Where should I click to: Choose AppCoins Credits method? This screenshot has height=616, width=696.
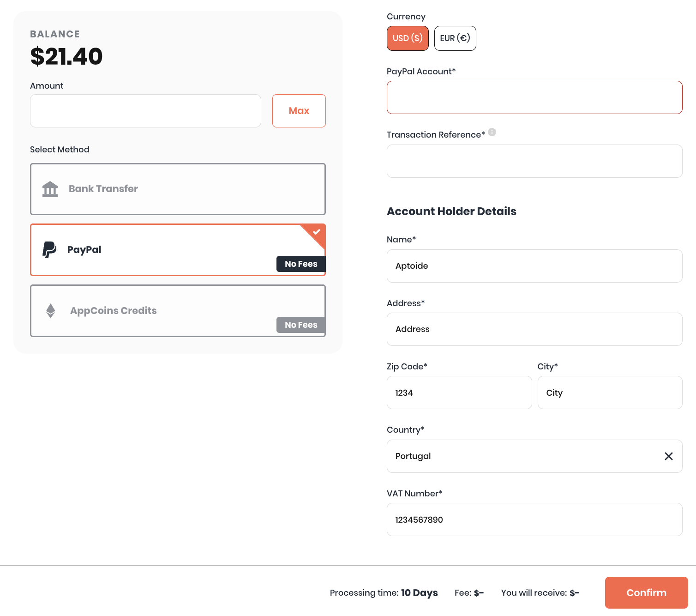pyautogui.click(x=178, y=311)
